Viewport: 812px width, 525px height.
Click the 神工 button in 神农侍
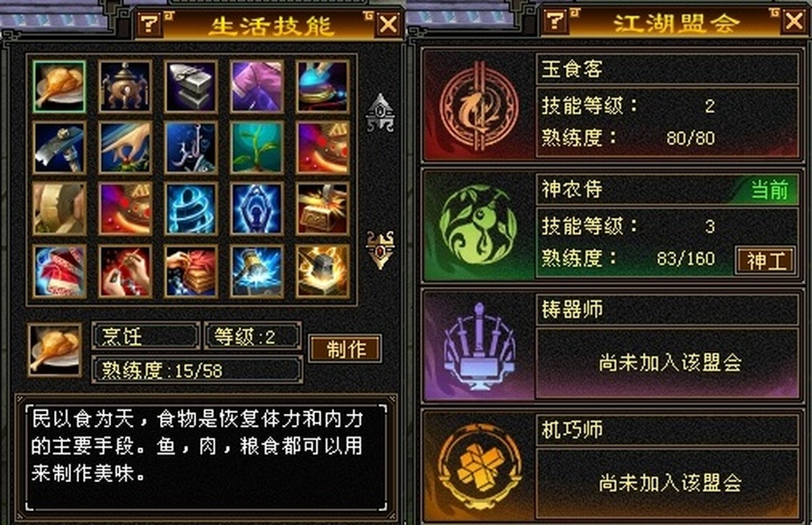coord(766,261)
